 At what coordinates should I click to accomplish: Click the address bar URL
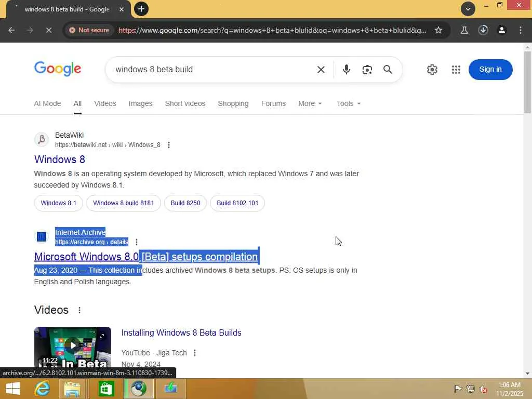pyautogui.click(x=272, y=30)
